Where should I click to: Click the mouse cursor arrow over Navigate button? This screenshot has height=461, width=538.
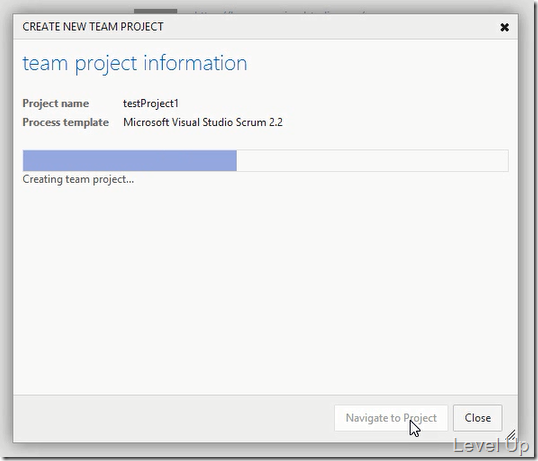tap(414, 429)
